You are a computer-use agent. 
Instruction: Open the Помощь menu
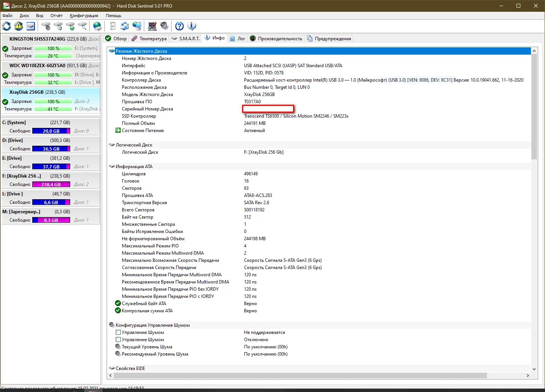[x=113, y=16]
